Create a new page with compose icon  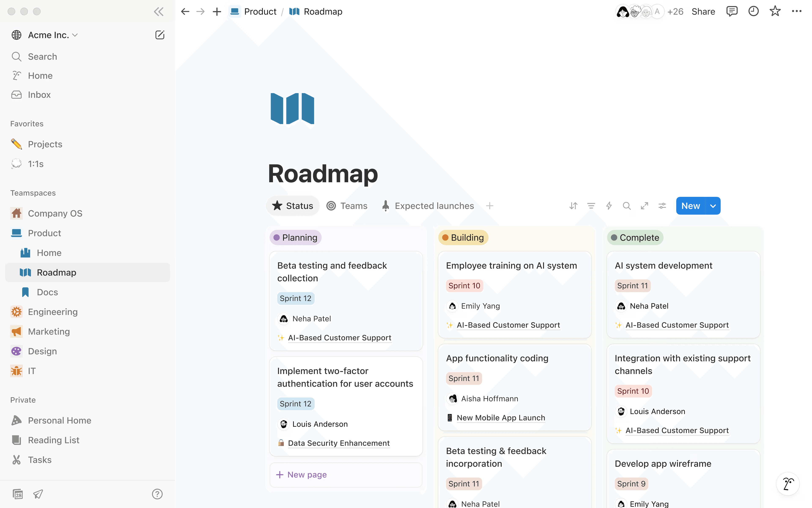160,35
